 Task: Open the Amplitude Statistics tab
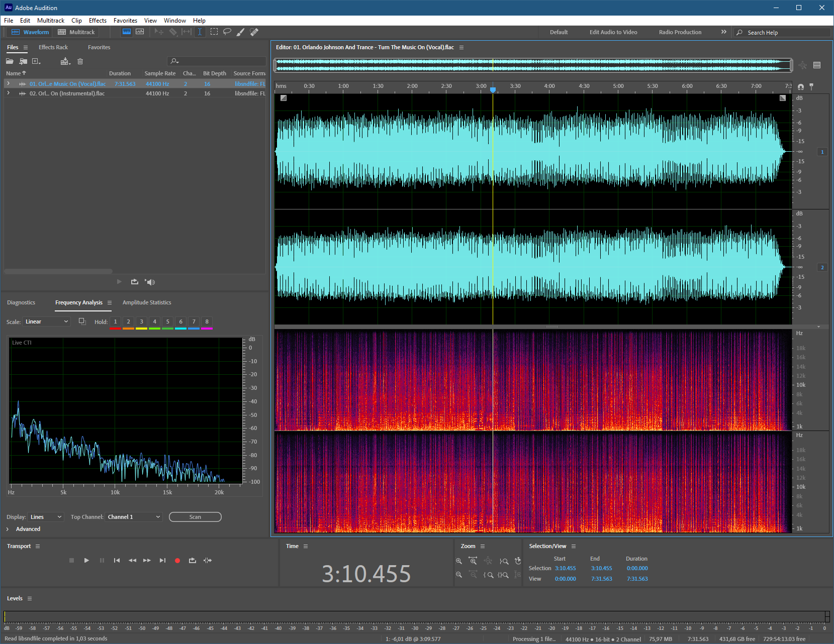click(147, 302)
